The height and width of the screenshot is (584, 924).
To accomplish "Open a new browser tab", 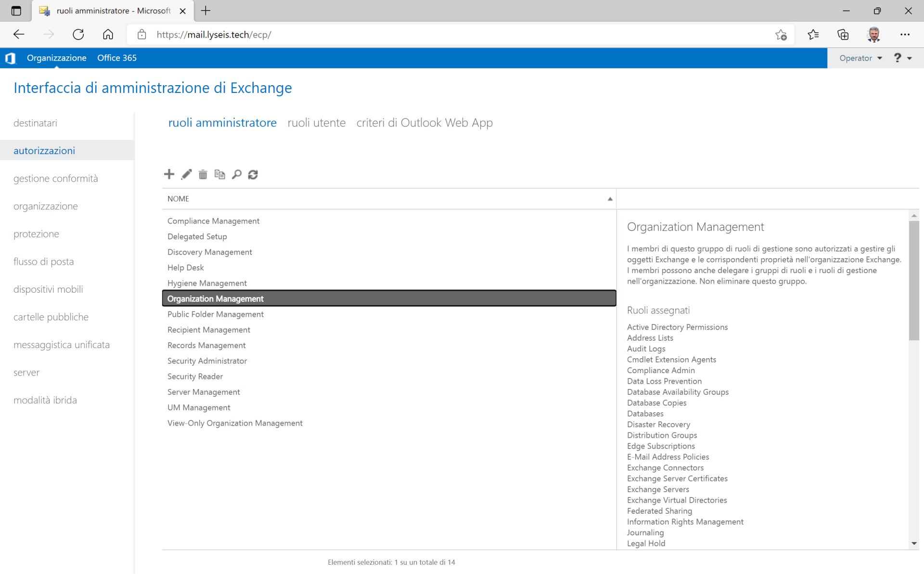I will 205,11.
